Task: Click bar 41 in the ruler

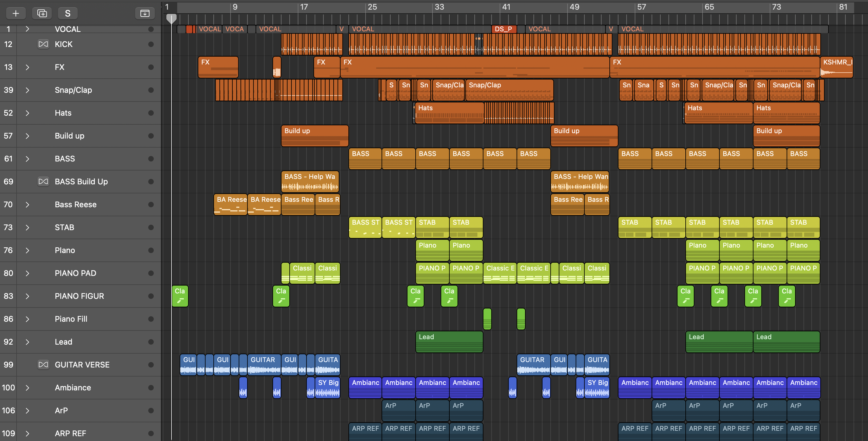Action: pyautogui.click(x=506, y=7)
